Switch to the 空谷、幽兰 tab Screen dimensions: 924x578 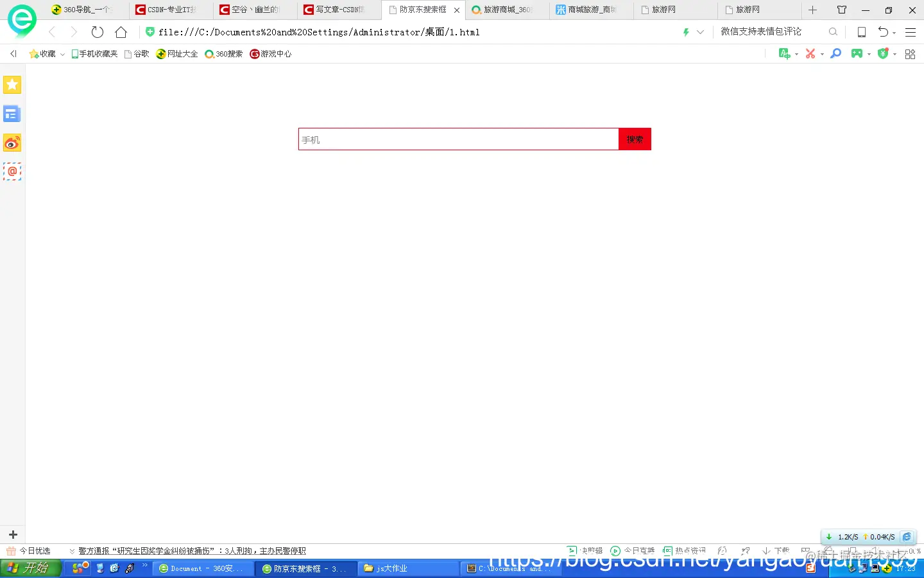(255, 10)
